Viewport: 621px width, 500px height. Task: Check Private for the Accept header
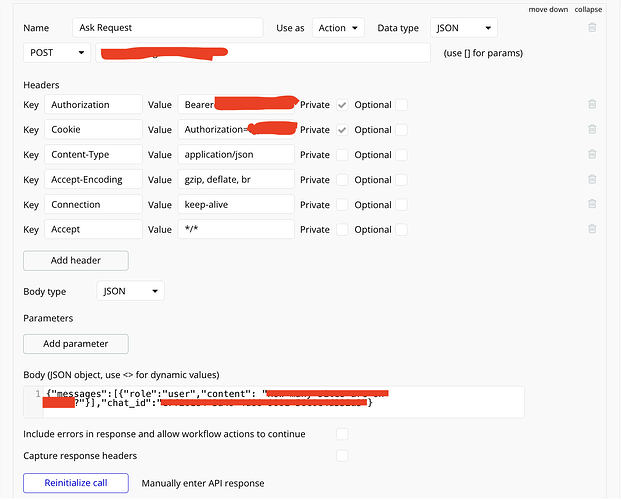tap(342, 230)
